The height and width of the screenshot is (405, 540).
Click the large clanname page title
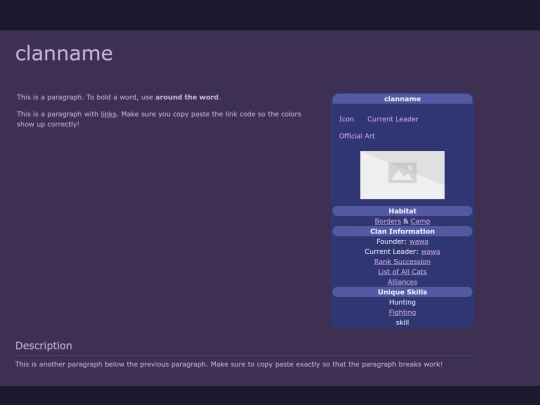(x=64, y=53)
